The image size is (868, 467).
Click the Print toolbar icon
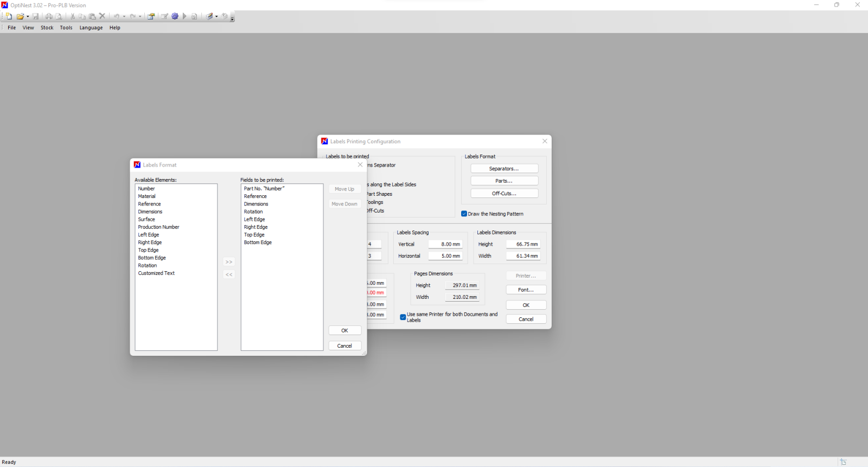[49, 16]
